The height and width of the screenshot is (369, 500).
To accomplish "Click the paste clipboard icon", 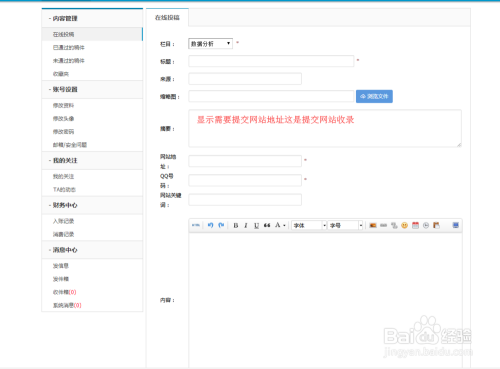I will click(x=436, y=225).
